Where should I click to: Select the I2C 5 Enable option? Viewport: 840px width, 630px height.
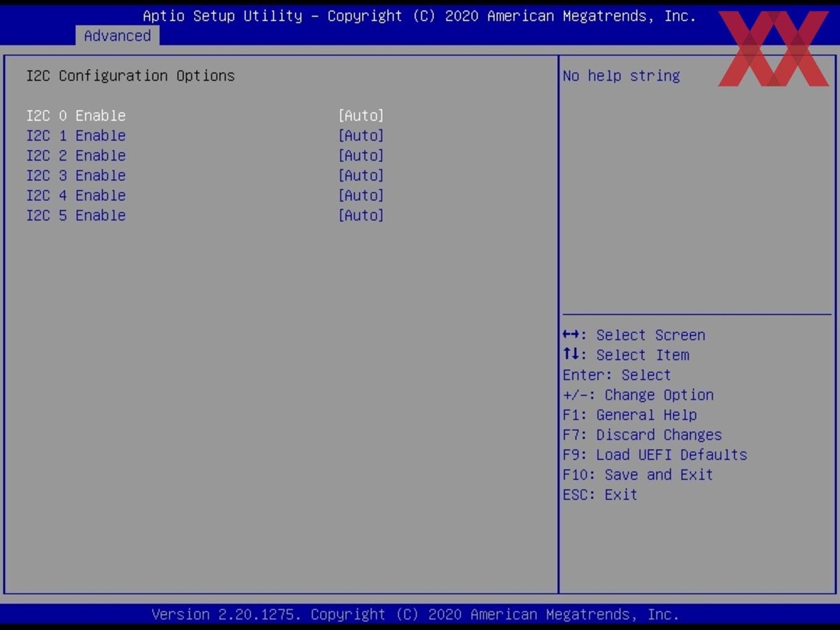tap(76, 215)
